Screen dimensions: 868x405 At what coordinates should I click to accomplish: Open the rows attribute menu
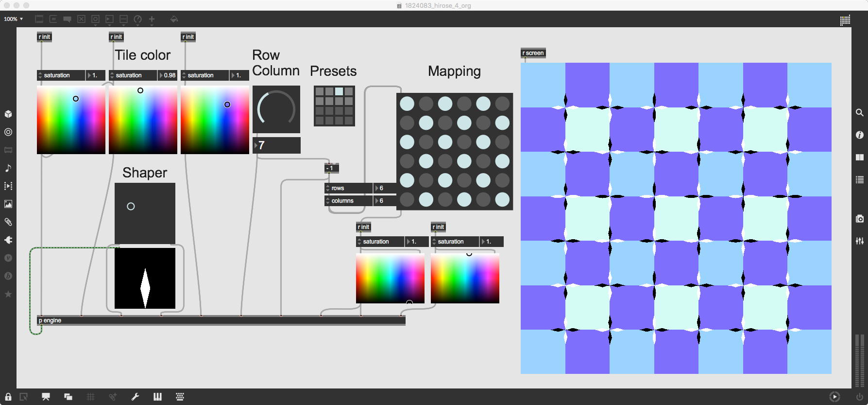coord(349,188)
